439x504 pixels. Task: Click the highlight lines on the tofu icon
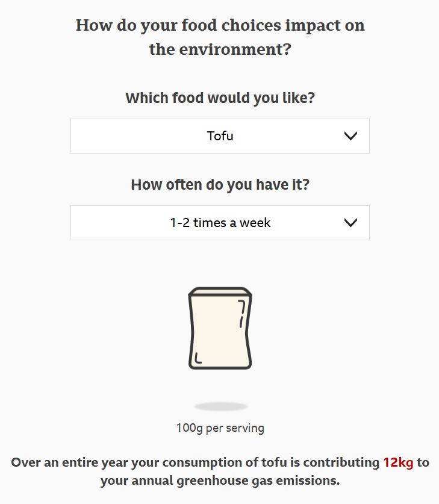click(x=241, y=314)
